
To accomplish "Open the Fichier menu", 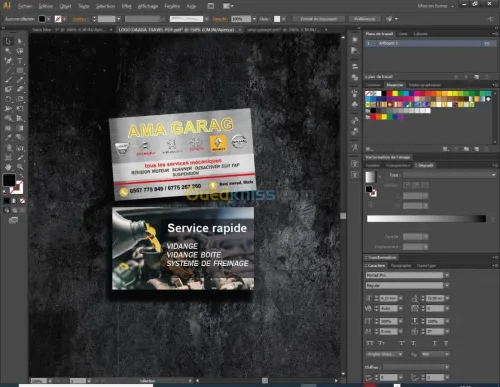I will coord(25,6).
